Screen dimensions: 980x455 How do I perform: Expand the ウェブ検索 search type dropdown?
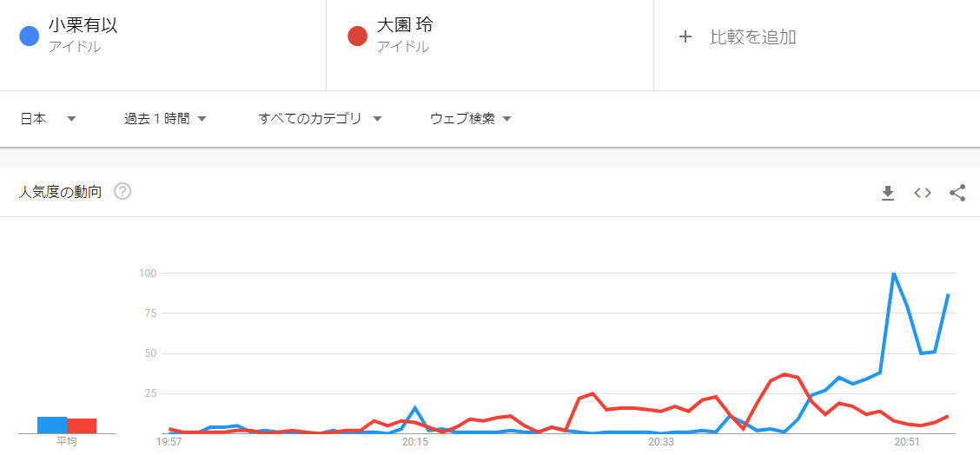tap(470, 119)
